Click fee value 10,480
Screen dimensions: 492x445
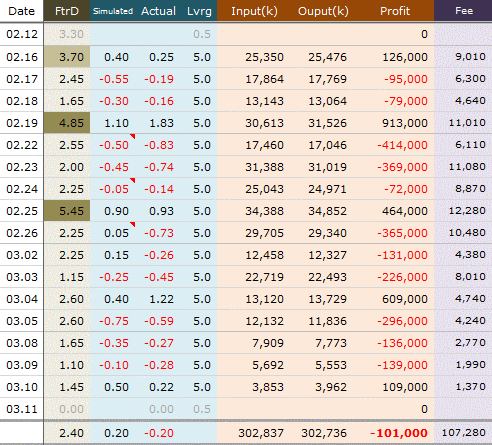point(467,233)
